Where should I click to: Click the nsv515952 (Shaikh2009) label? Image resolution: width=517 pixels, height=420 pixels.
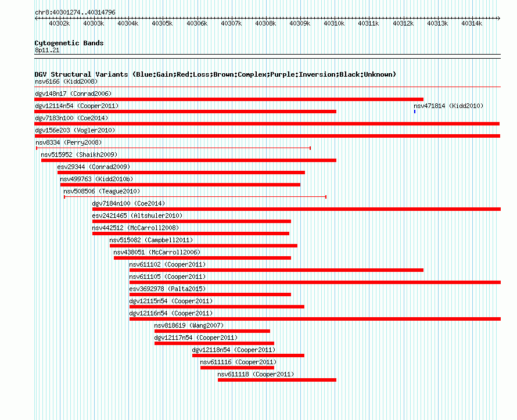(79, 155)
